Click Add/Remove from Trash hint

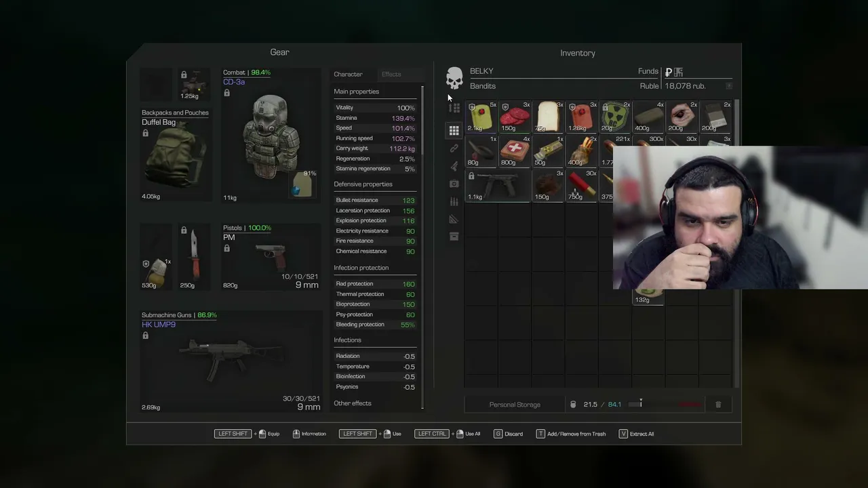point(570,434)
